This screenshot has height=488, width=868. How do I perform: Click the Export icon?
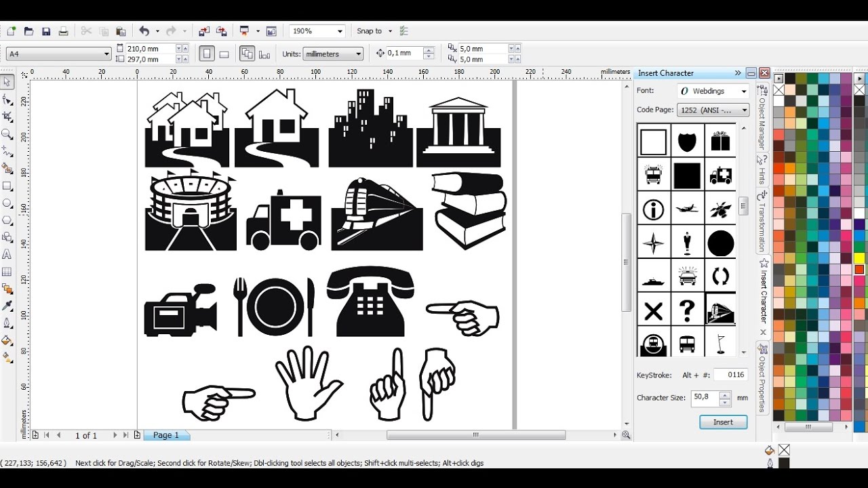point(221,31)
